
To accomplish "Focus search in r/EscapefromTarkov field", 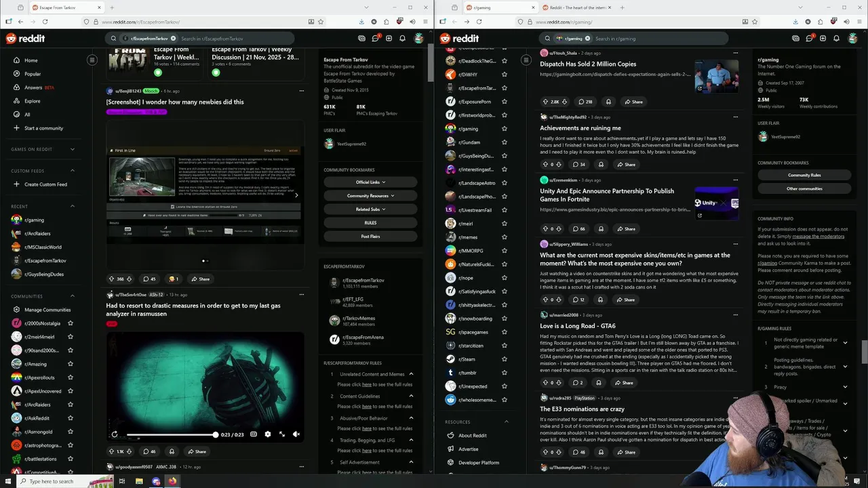I will pyautogui.click(x=234, y=39).
